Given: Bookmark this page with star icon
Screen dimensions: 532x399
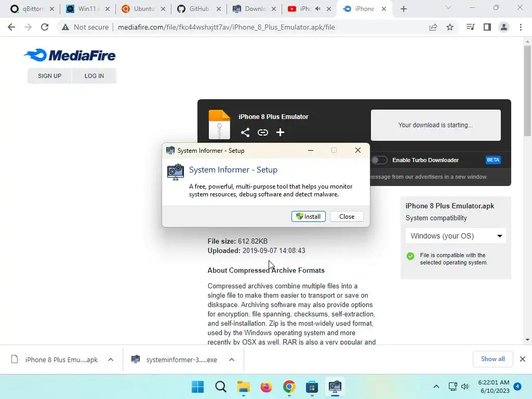Looking at the screenshot, I should point(450,27).
